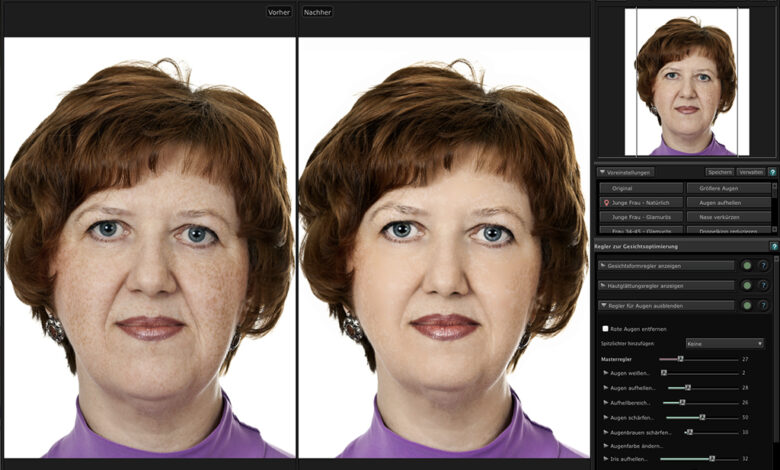
Task: Apply the Junge Frau - Glamurös preset
Action: click(x=641, y=217)
